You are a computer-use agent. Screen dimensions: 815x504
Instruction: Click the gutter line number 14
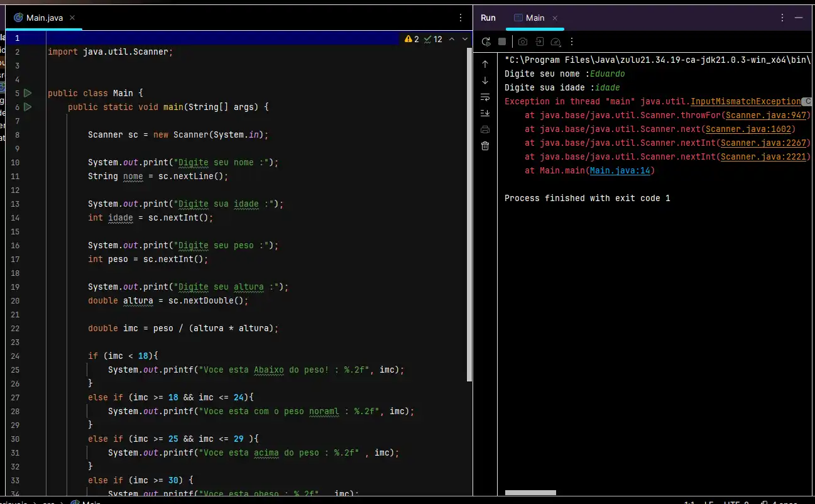coord(15,217)
